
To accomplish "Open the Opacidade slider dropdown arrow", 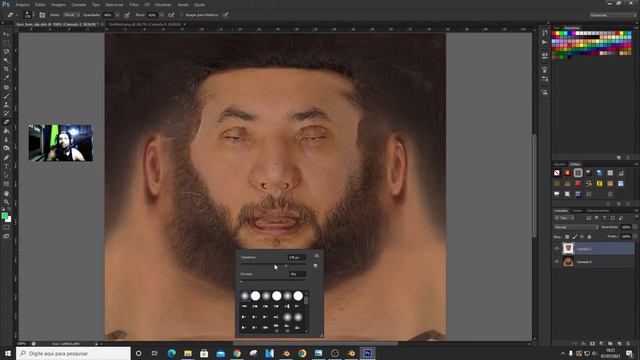I will 117,15.
